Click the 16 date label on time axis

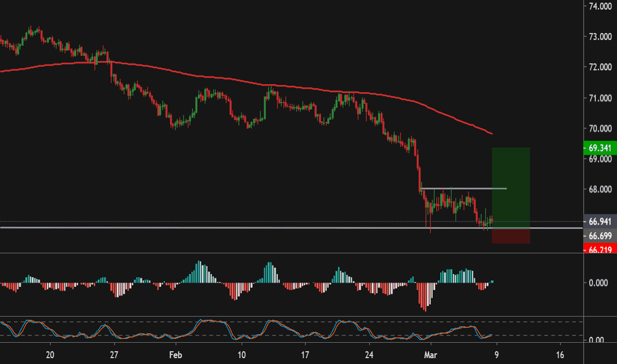560,354
